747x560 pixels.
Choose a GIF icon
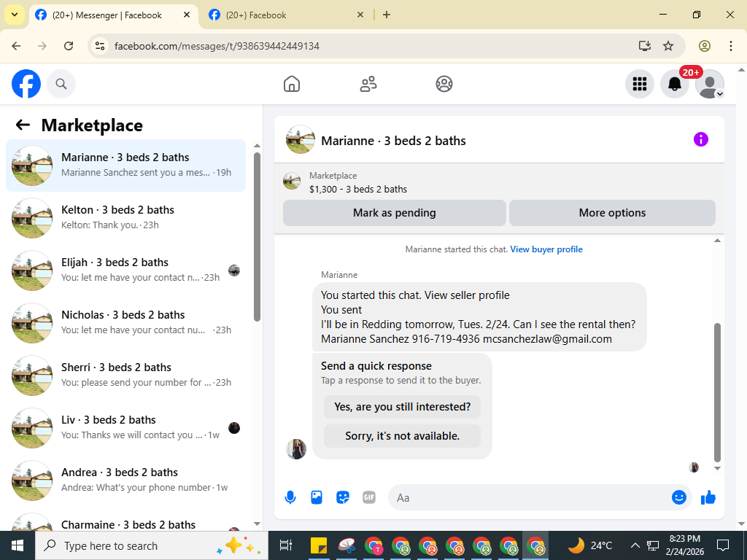point(369,497)
